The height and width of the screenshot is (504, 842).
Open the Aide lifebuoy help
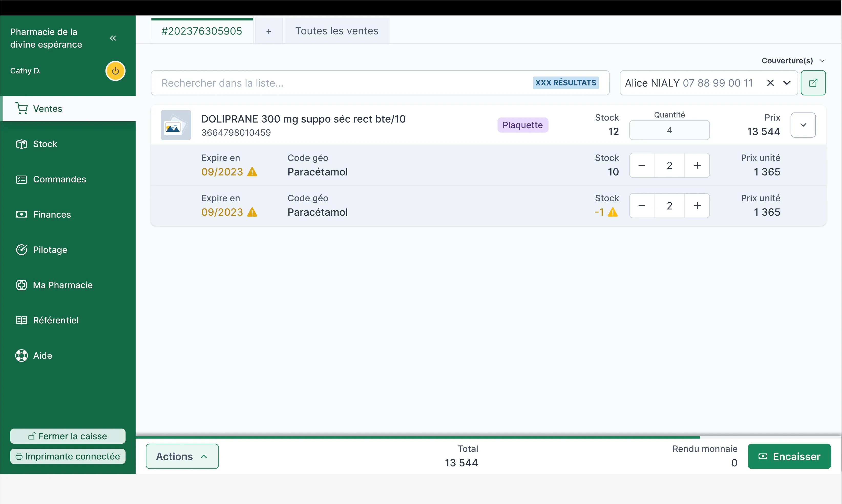pyautogui.click(x=22, y=356)
